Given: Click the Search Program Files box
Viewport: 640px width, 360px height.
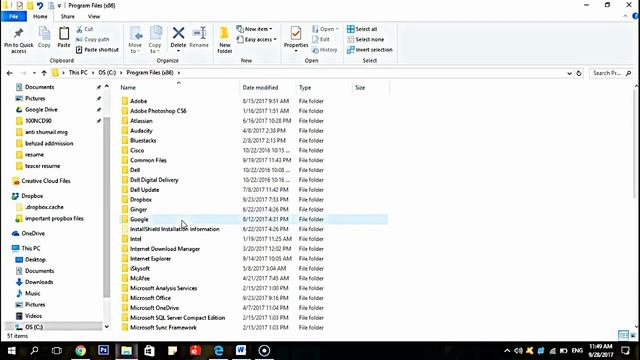Looking at the screenshot, I should tap(611, 73).
